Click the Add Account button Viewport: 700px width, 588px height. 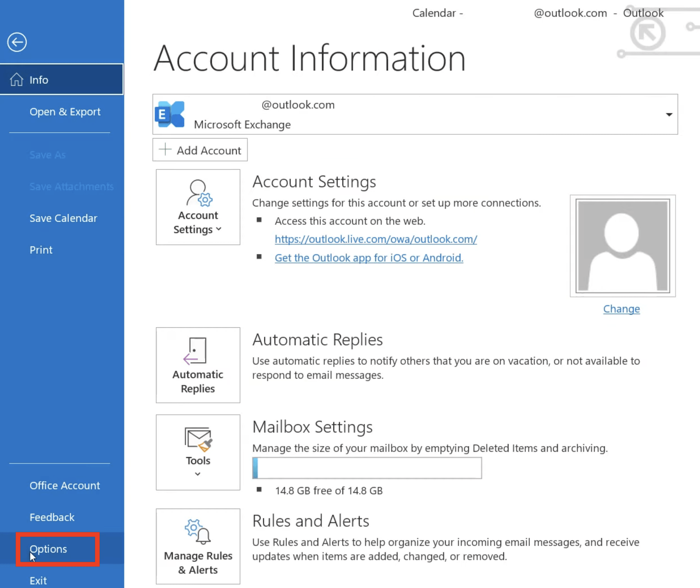coord(200,150)
